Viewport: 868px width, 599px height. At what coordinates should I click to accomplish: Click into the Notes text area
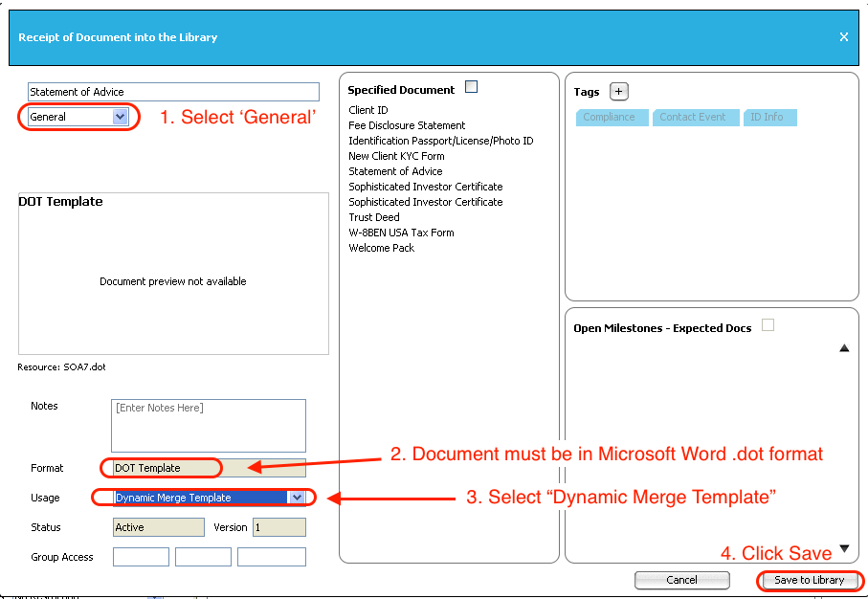(209, 425)
